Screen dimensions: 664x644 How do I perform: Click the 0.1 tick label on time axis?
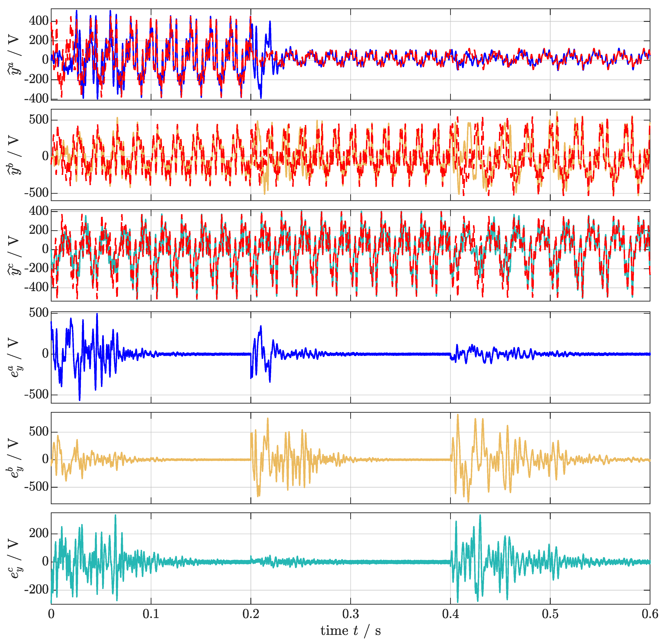(x=151, y=614)
